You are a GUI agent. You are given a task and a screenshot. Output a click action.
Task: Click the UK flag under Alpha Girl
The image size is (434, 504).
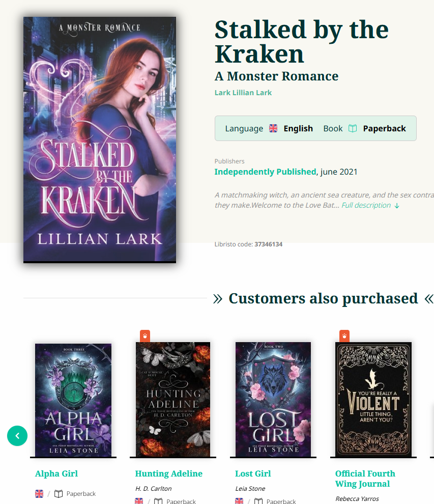(39, 493)
